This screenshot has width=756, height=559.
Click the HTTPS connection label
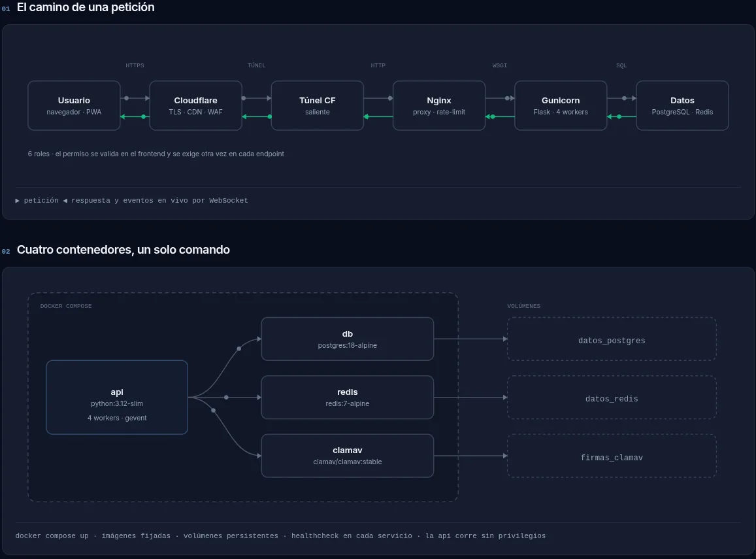click(x=135, y=65)
